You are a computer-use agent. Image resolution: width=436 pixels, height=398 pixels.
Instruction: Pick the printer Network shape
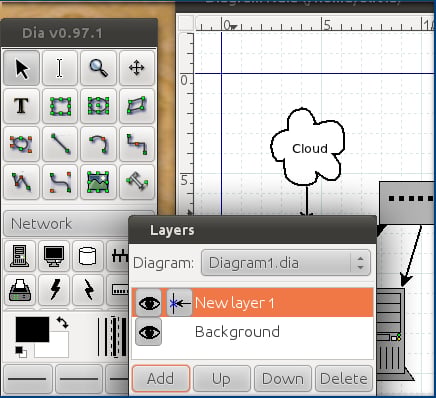click(x=20, y=289)
